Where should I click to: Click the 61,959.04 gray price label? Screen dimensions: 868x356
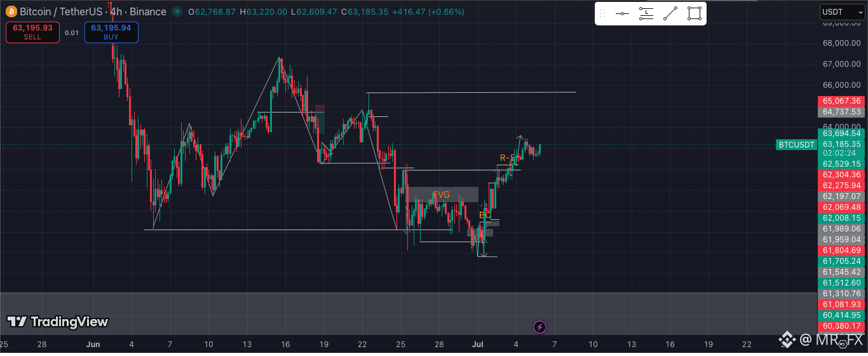click(841, 240)
